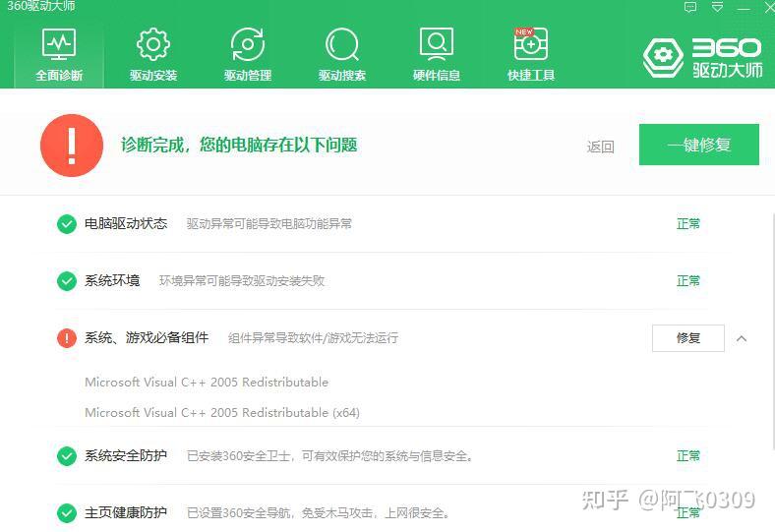
Task: Click the 已设置360安全导航 description text
Action: [x=318, y=513]
